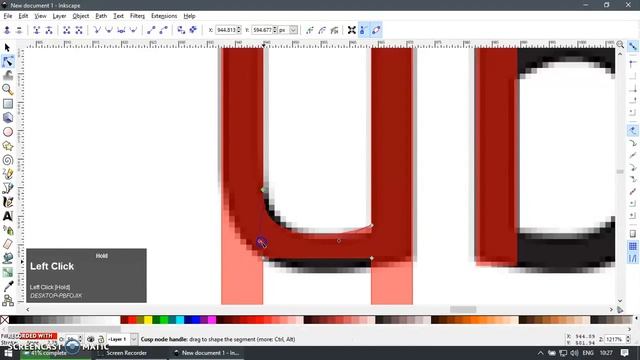
Task: Click New document Inkscape taskbar button
Action: coord(207,353)
